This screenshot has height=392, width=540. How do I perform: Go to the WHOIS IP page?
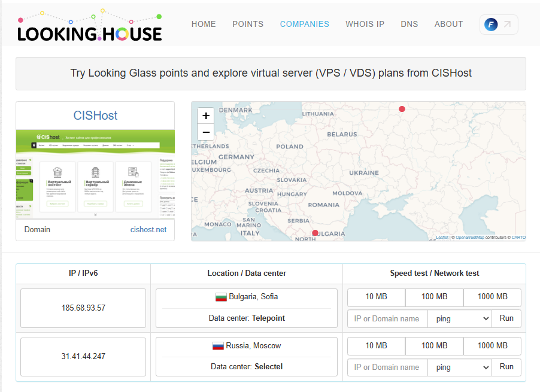pyautogui.click(x=365, y=25)
